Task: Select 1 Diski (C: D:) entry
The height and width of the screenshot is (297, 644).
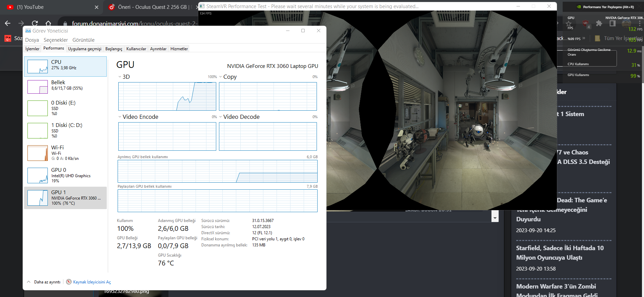Action: point(65,130)
